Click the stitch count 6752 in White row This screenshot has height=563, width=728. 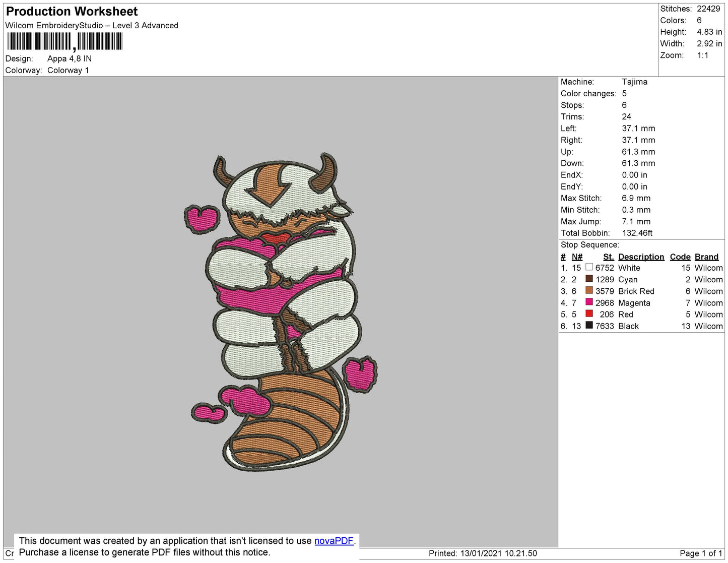pyautogui.click(x=605, y=268)
